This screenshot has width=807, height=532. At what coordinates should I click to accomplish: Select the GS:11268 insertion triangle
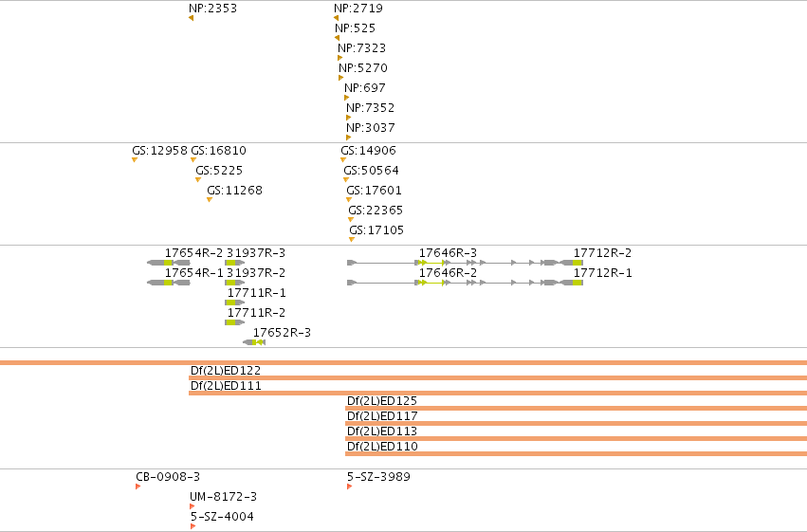(210, 200)
